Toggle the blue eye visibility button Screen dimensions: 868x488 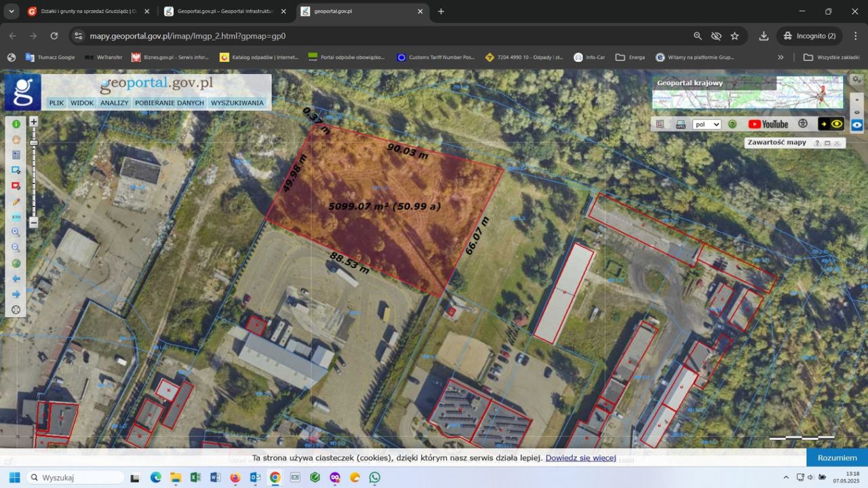pos(857,126)
